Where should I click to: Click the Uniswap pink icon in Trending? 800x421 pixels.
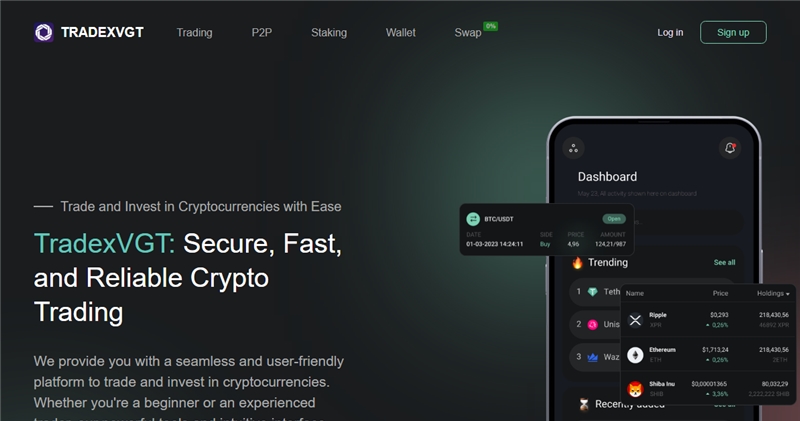click(592, 325)
